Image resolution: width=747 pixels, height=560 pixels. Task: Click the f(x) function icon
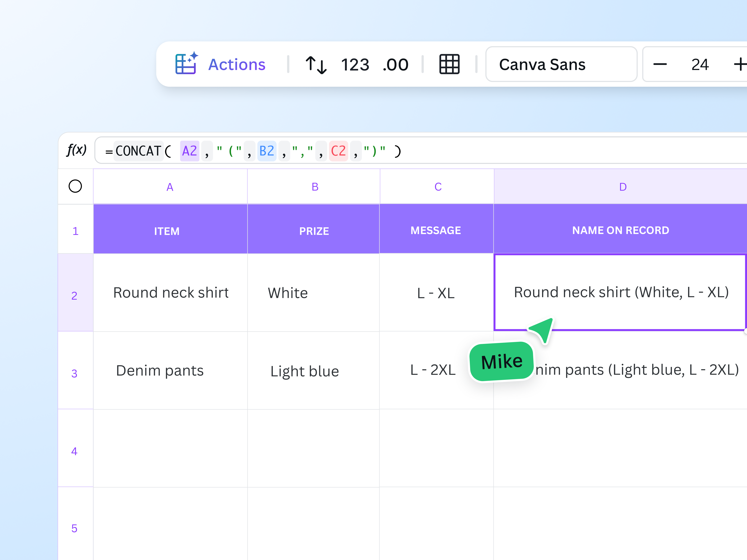[x=77, y=150]
